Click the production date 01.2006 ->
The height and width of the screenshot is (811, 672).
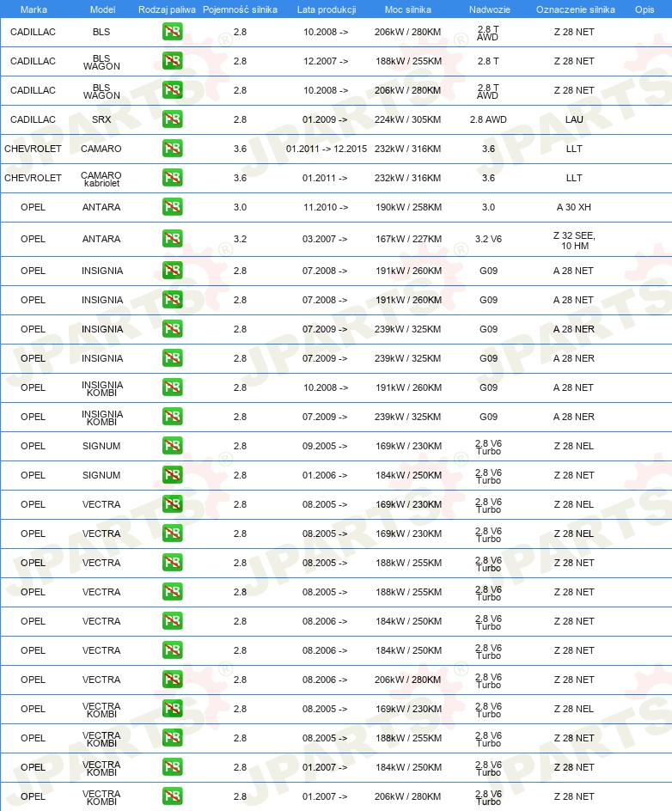tap(326, 475)
